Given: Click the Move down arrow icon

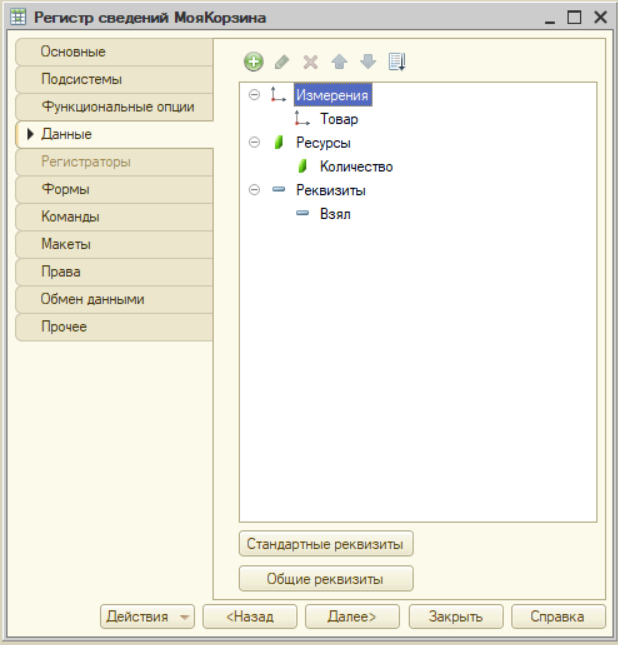Looking at the screenshot, I should tap(368, 62).
